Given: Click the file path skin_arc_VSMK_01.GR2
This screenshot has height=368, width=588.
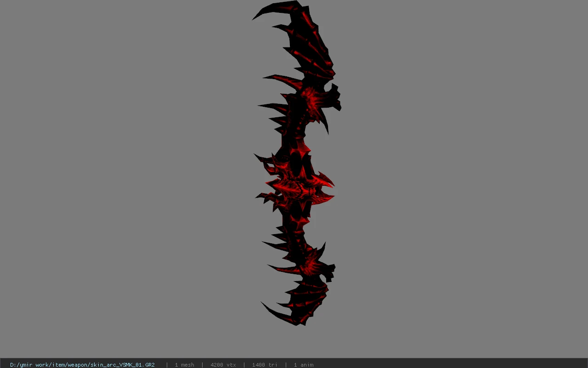Looking at the screenshot, I should [x=82, y=365].
